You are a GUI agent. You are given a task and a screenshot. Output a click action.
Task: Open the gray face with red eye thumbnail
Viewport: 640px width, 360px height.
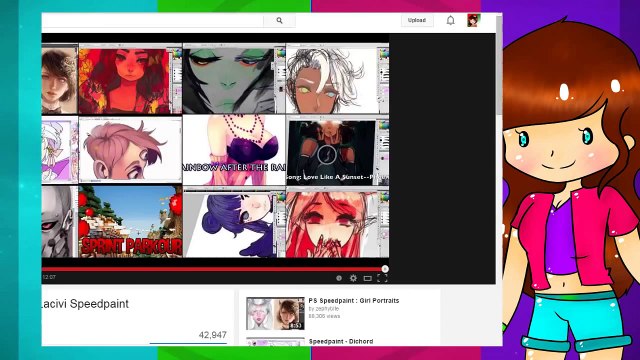[60, 222]
